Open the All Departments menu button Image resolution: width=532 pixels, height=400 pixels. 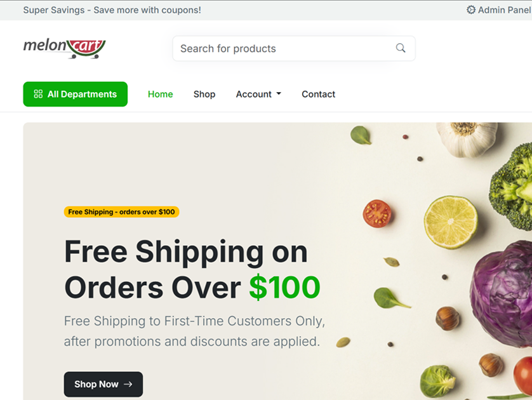click(76, 94)
